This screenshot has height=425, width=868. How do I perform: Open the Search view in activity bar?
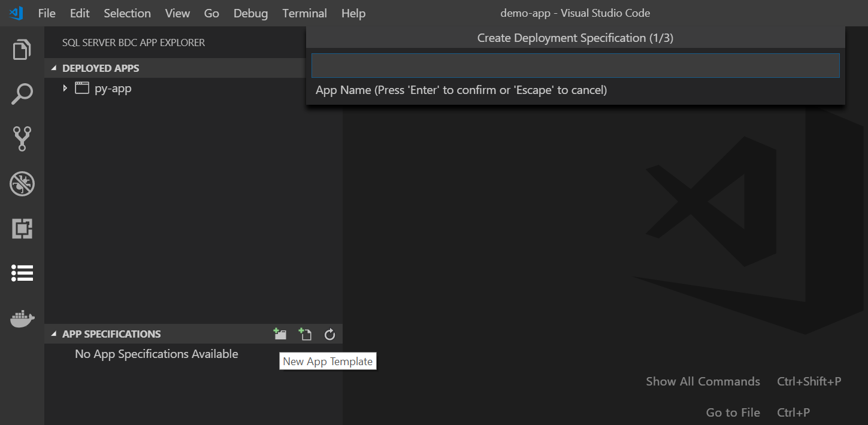coord(22,94)
